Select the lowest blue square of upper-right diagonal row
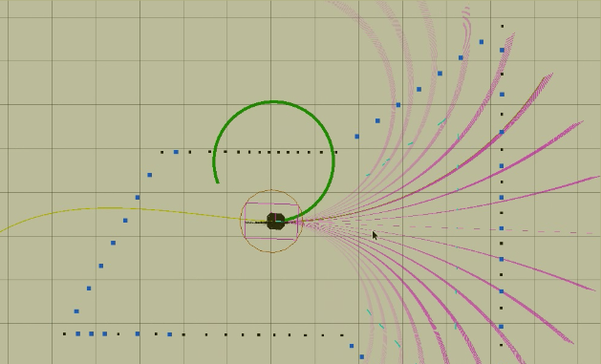Screen dimensions: 601x364 tap(356, 137)
